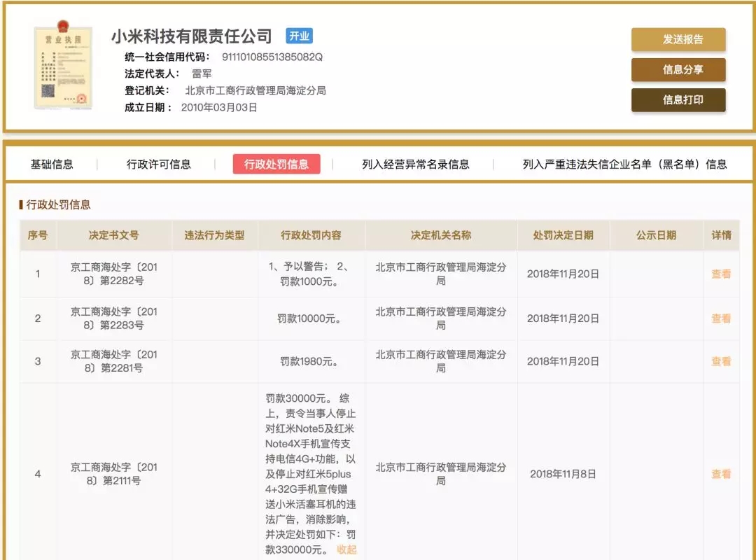The width and height of the screenshot is (756, 560).
Task: Click the long penalty description in row 4
Action: click(x=311, y=474)
